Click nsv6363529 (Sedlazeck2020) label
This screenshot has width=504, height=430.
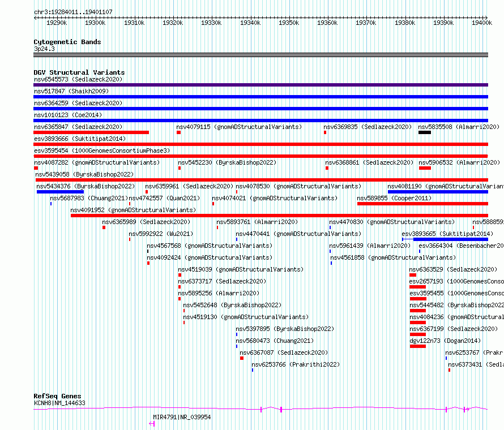tap(453, 269)
